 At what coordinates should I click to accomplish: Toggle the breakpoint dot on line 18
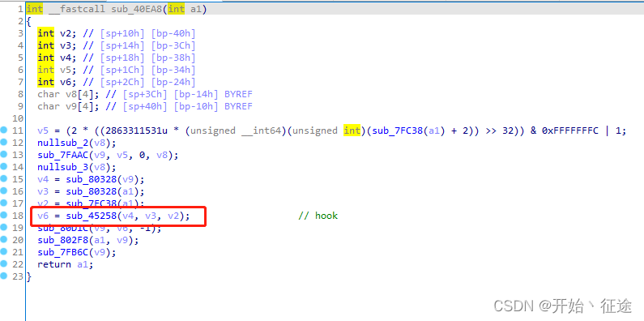point(4,215)
